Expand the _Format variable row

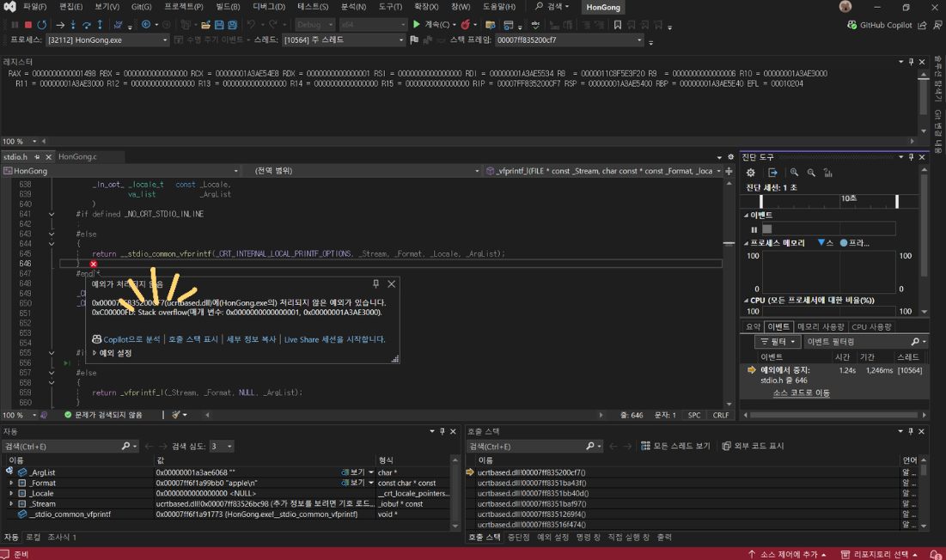pos(11,483)
